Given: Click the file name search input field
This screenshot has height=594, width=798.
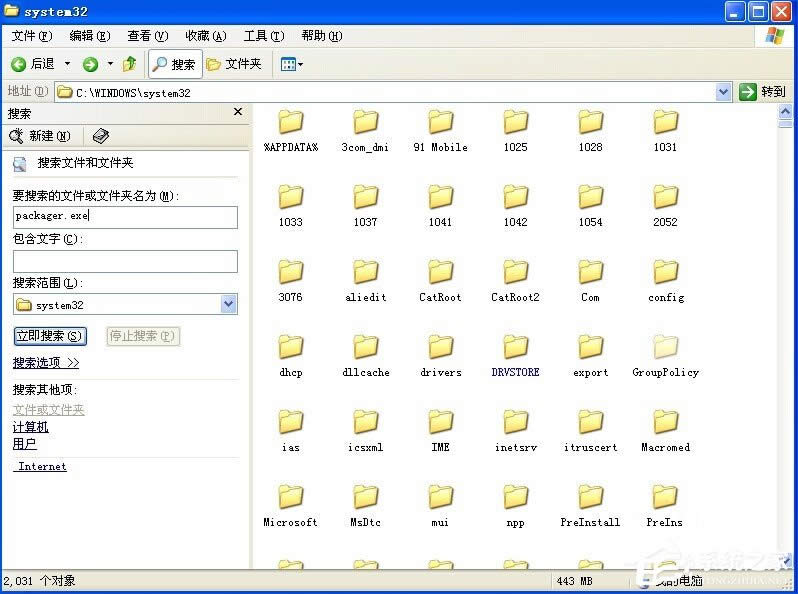Looking at the screenshot, I should point(125,217).
